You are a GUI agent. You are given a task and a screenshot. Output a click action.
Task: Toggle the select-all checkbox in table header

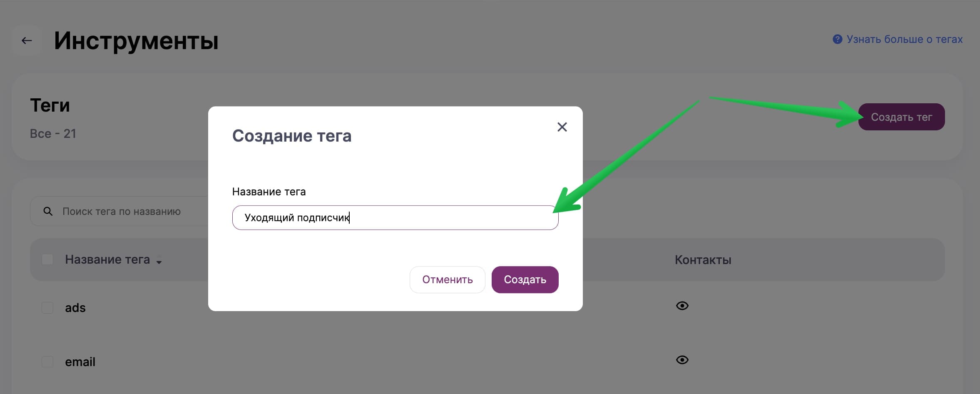[47, 259]
